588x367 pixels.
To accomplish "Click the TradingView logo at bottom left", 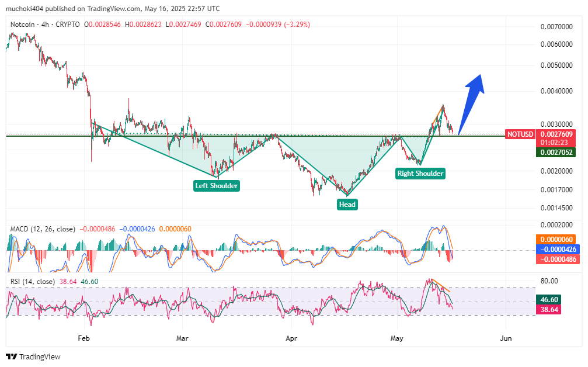I will tap(33, 356).
